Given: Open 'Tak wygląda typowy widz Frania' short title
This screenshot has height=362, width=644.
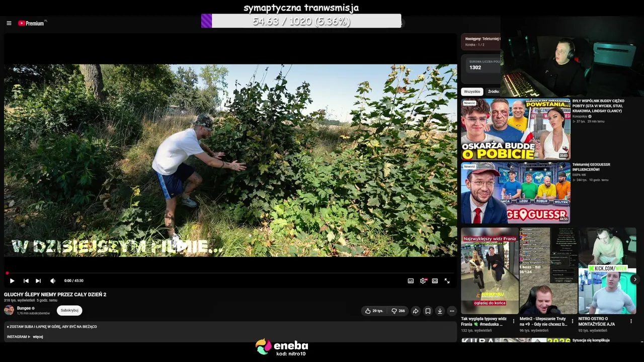Looking at the screenshot, I should tap(484, 322).
